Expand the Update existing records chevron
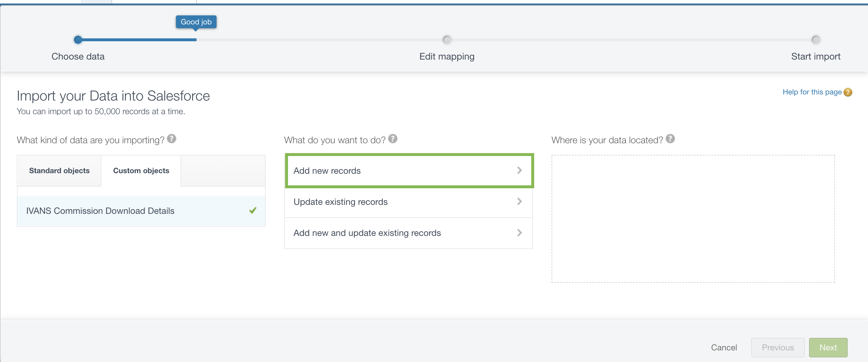The height and width of the screenshot is (362, 868). click(x=519, y=201)
